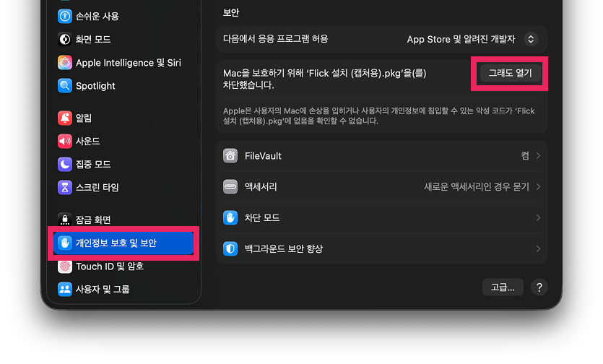Click the 백그라운드 보안 향상 shield icon
Image resolution: width=603 pixels, height=364 pixels.
click(x=230, y=249)
